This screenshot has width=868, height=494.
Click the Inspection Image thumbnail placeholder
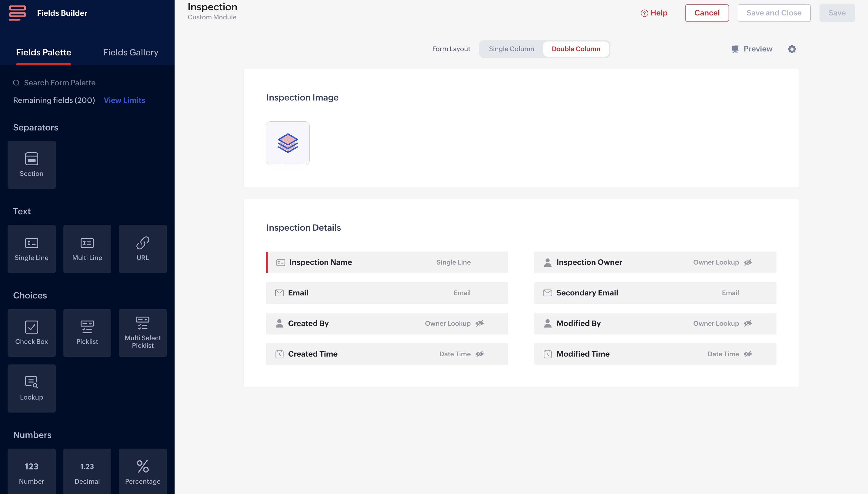(288, 143)
